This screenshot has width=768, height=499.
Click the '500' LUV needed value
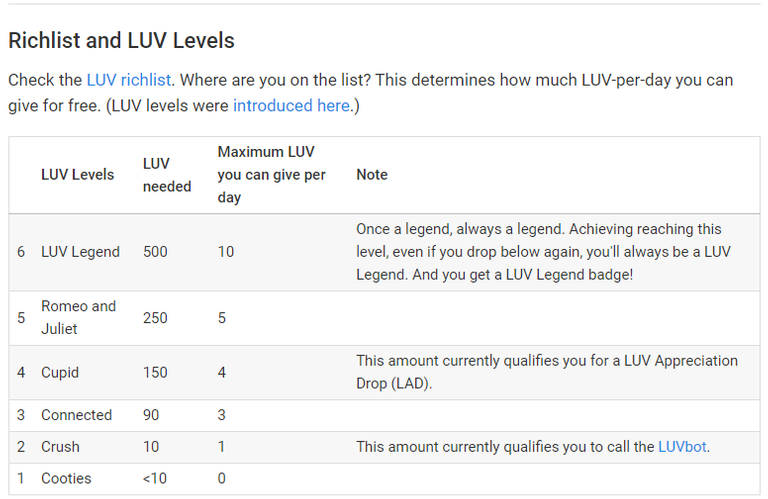click(155, 252)
